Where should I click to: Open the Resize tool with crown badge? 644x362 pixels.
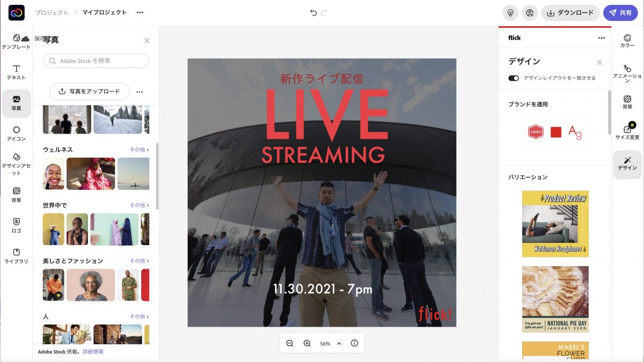click(x=627, y=132)
